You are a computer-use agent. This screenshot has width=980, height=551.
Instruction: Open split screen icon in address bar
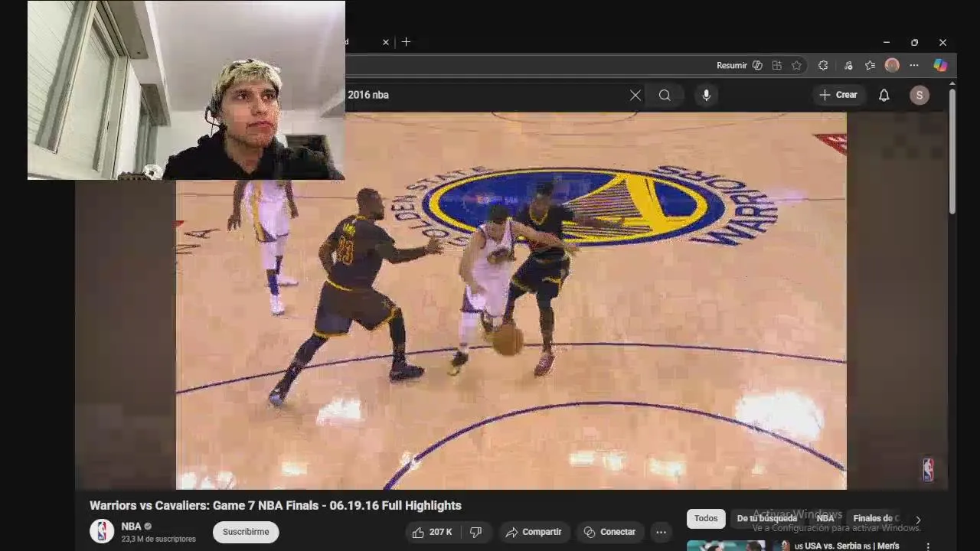776,66
